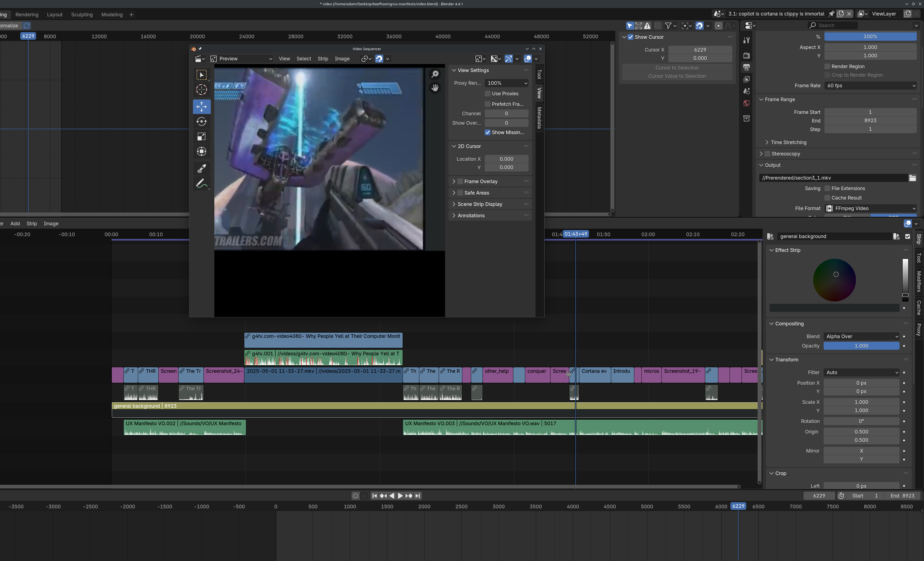Click the output path folder browse icon
This screenshot has width=924, height=561.
pos(912,178)
